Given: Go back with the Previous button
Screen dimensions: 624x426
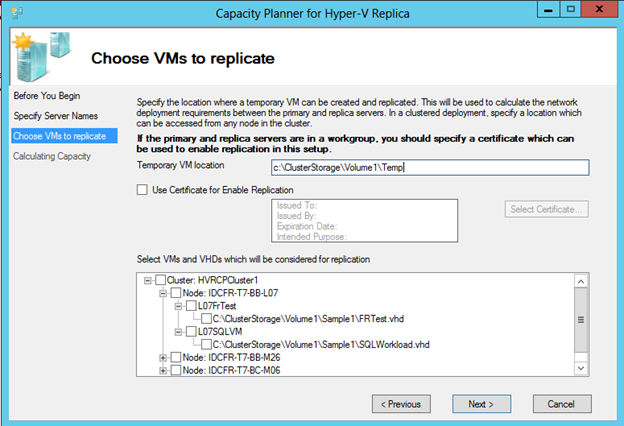Looking at the screenshot, I should coord(407,404).
